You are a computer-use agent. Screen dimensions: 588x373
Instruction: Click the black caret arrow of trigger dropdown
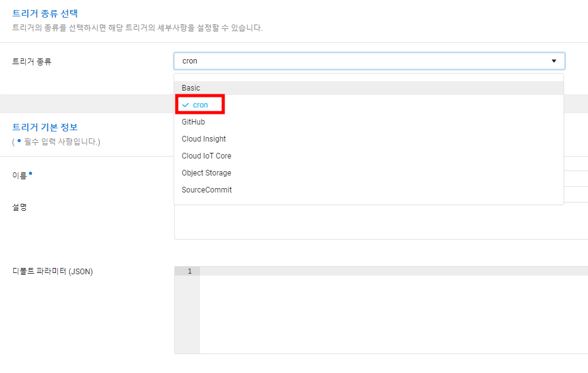pos(554,61)
